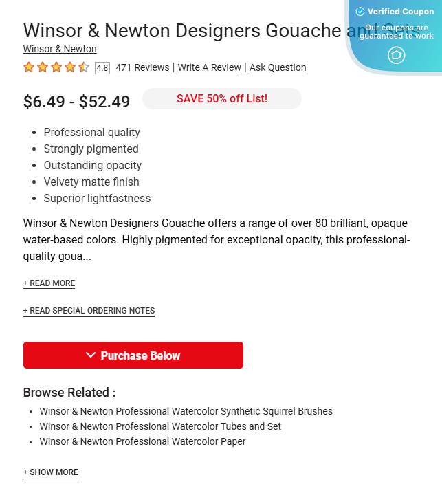Click the house icon in coupon badge

click(396, 55)
